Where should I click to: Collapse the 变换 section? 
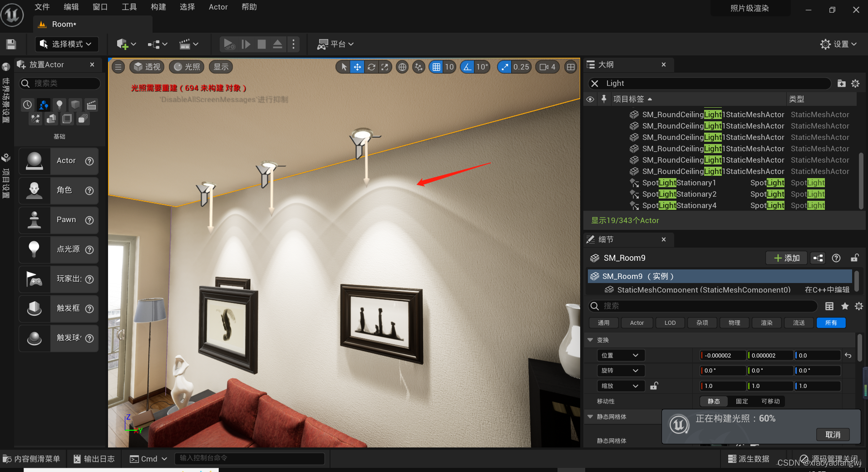coord(590,340)
